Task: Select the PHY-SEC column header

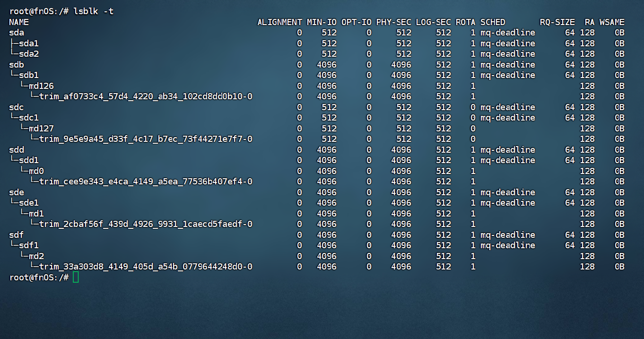Action: (x=394, y=22)
